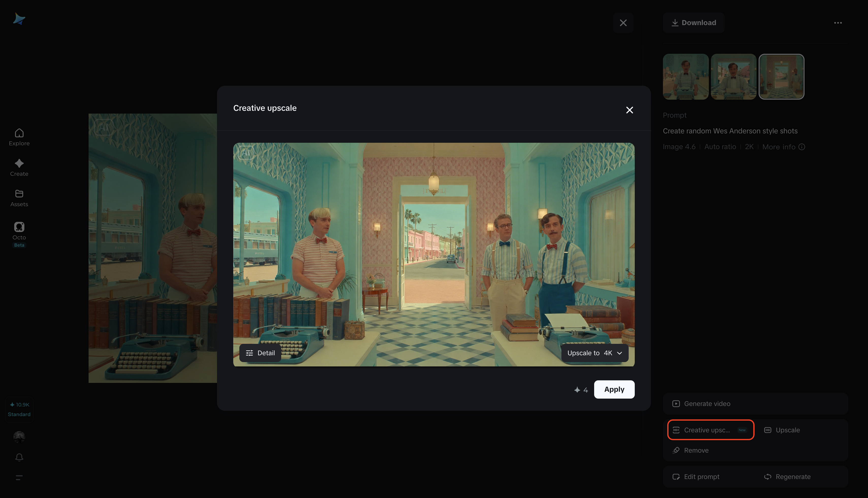
Task: Open the Create section
Action: [x=19, y=168]
